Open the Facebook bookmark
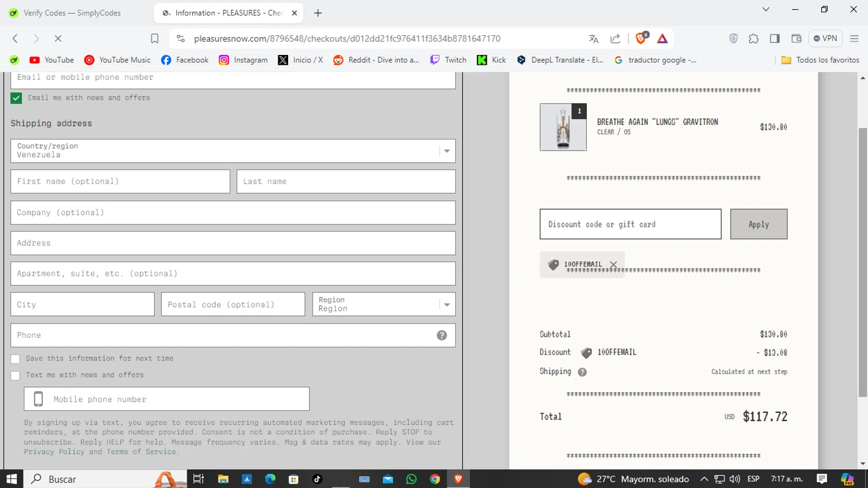Image resolution: width=868 pixels, height=488 pixels. click(x=185, y=60)
